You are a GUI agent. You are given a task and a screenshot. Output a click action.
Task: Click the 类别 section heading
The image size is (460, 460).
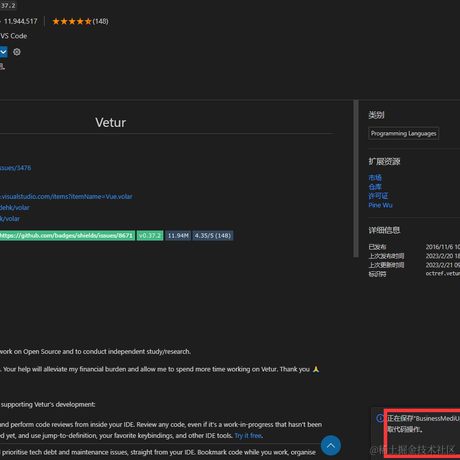(x=376, y=115)
